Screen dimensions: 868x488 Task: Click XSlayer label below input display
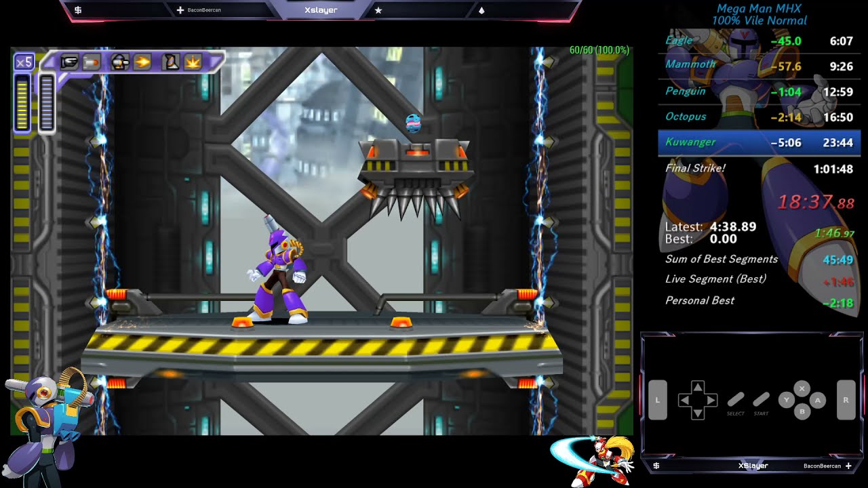(x=753, y=466)
